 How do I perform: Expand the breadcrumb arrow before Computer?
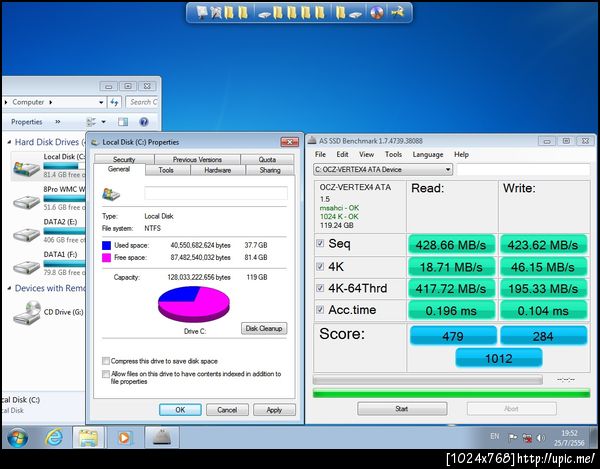(x=6, y=102)
